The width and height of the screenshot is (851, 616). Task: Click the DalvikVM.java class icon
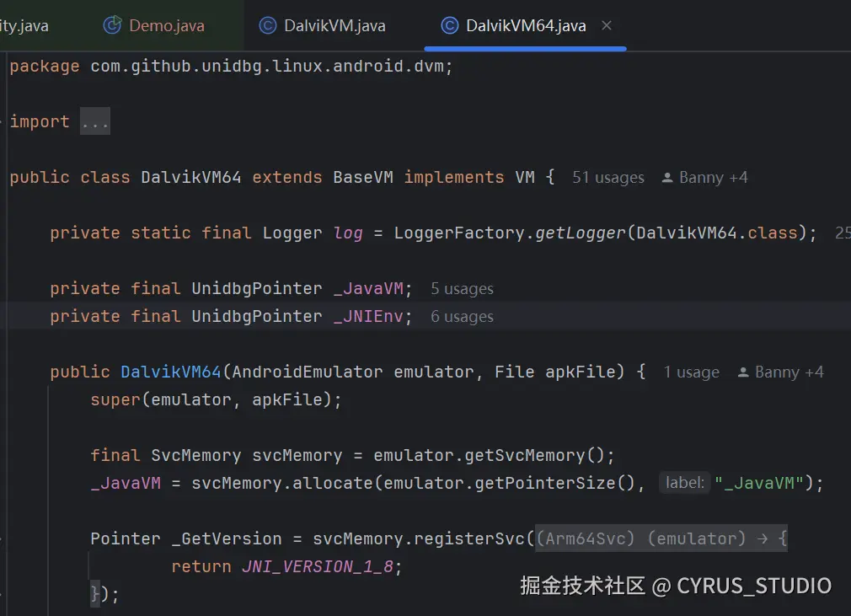[268, 25]
